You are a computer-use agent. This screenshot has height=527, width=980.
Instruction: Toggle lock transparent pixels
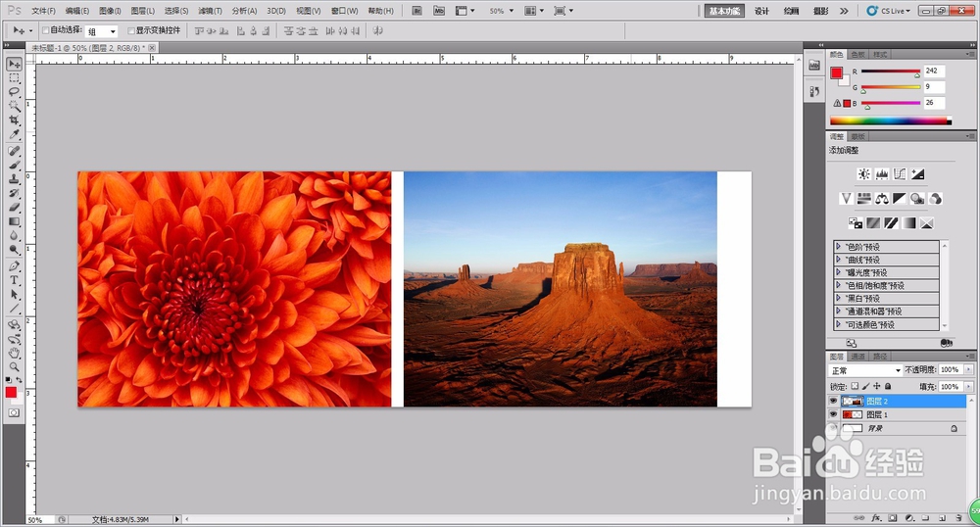[855, 387]
